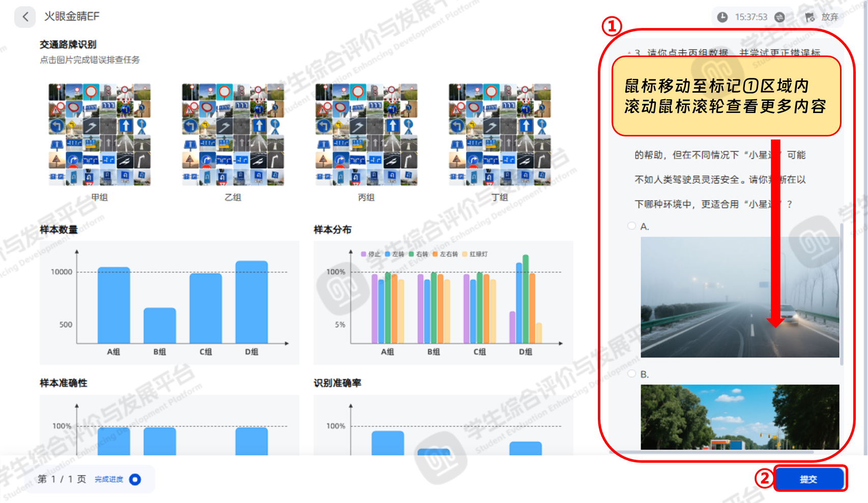
Task: Open the 丙组 traffic sign image set
Action: point(366,134)
